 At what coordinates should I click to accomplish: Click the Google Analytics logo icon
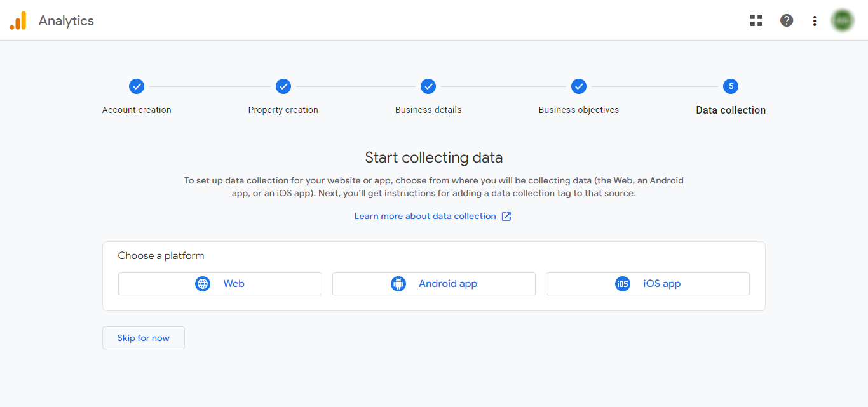[18, 20]
